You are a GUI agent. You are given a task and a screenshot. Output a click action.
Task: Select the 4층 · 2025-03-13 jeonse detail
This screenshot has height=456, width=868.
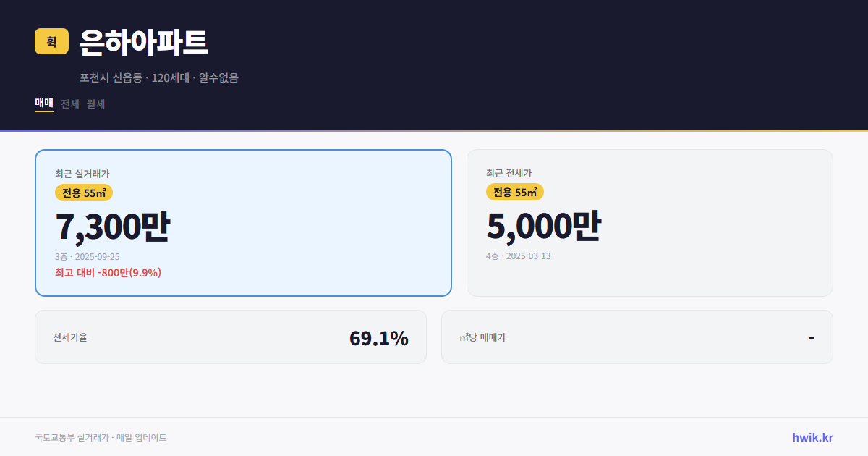518,256
